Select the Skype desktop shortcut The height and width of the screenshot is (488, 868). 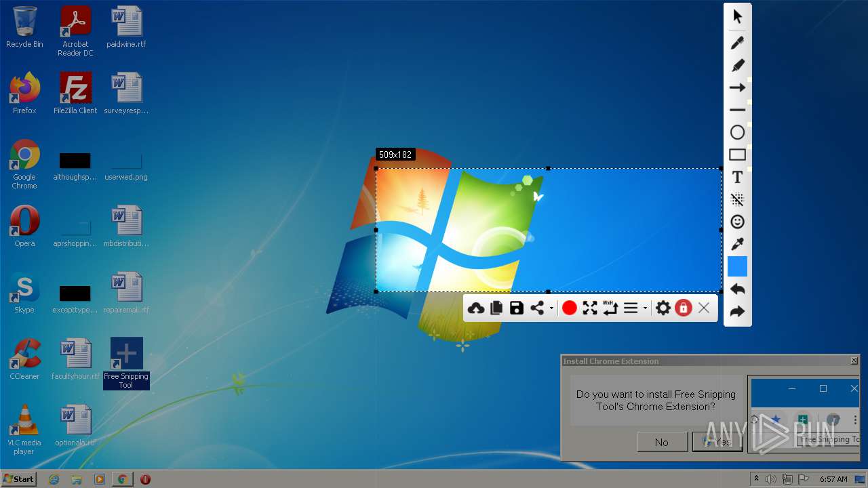[x=24, y=293]
